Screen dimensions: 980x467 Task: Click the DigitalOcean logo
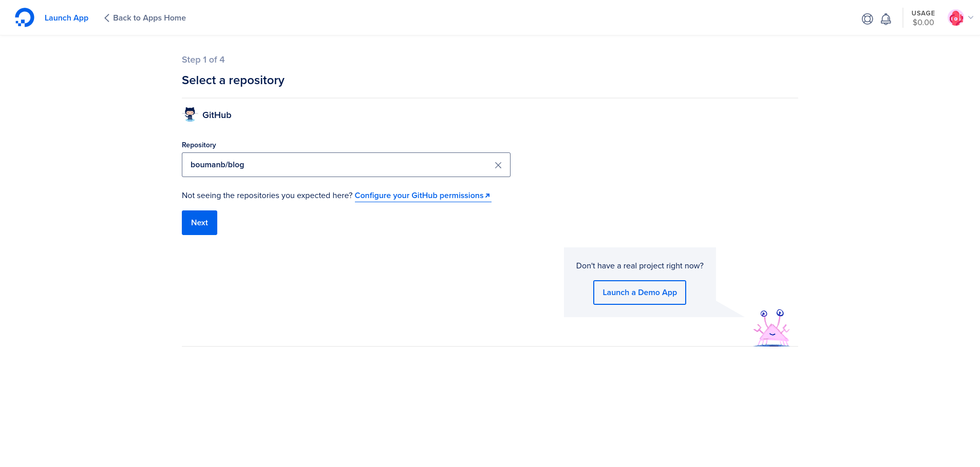coord(24,17)
